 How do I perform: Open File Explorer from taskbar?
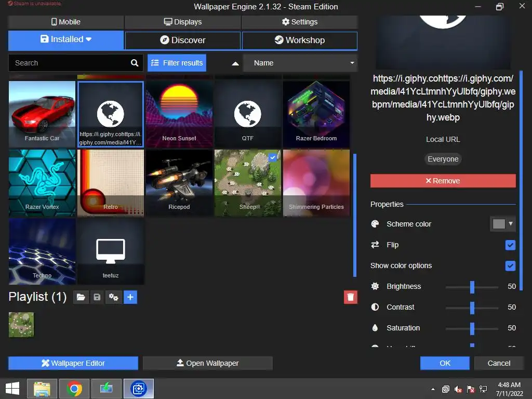point(42,389)
